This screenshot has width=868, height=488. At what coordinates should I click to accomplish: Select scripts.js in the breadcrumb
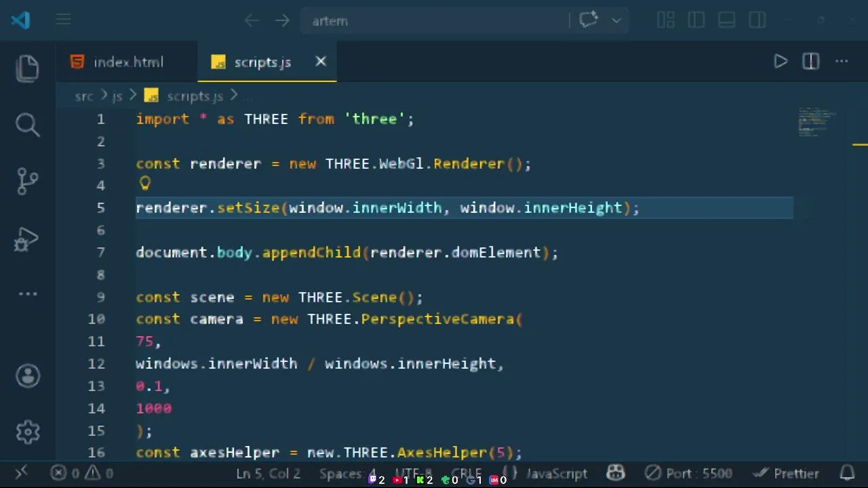tap(195, 97)
